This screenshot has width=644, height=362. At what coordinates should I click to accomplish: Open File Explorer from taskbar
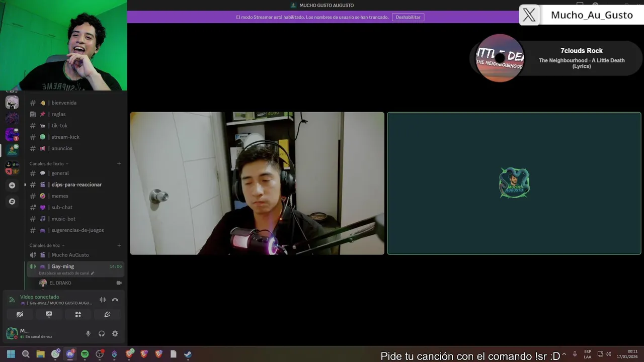point(40,354)
